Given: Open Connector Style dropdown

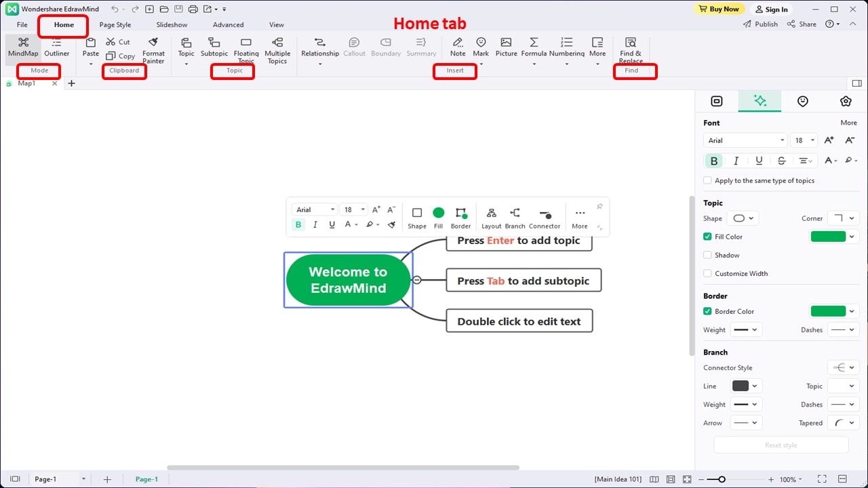Looking at the screenshot, I should pos(843,367).
